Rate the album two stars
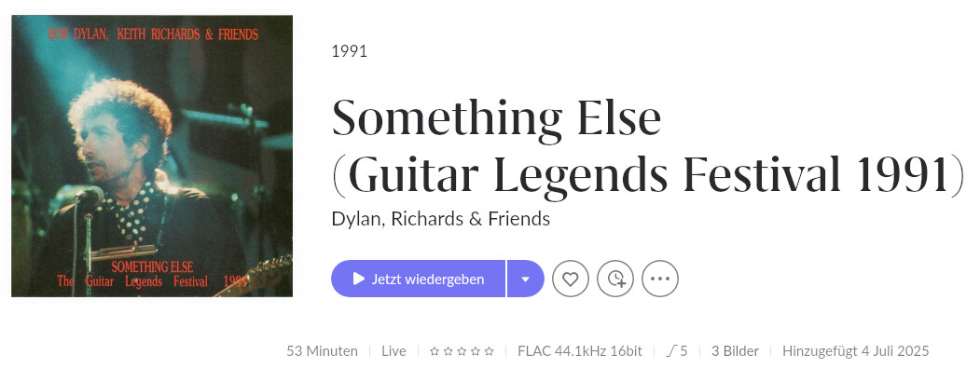The width and height of the screenshot is (980, 382). click(x=448, y=351)
